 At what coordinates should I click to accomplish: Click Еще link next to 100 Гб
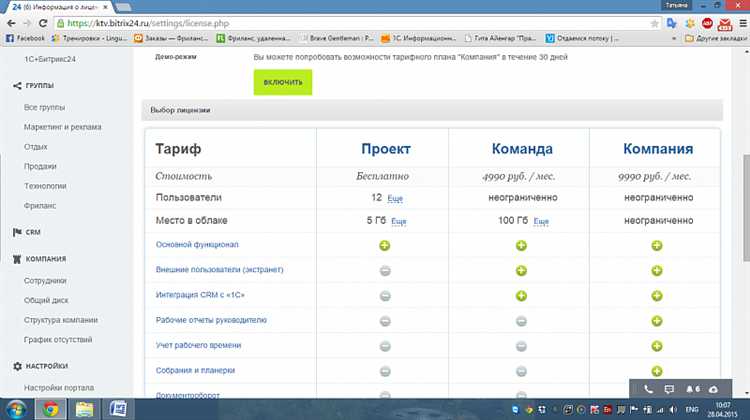click(541, 221)
